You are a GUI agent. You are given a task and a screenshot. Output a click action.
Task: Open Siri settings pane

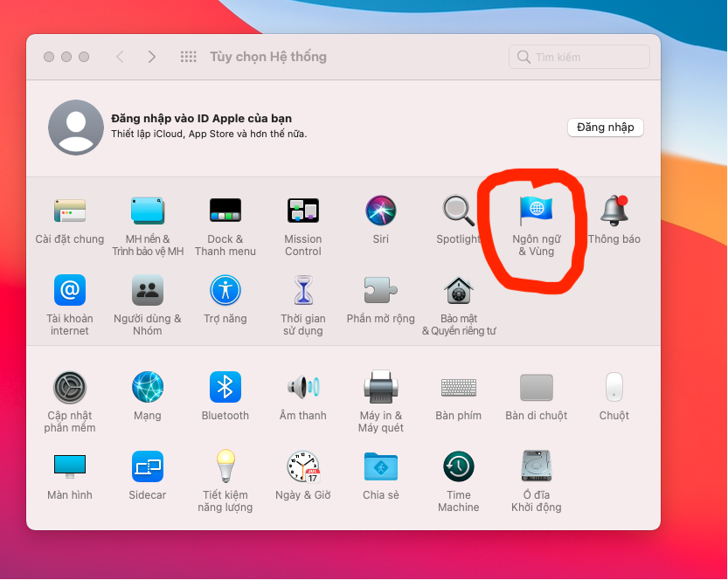point(381,211)
